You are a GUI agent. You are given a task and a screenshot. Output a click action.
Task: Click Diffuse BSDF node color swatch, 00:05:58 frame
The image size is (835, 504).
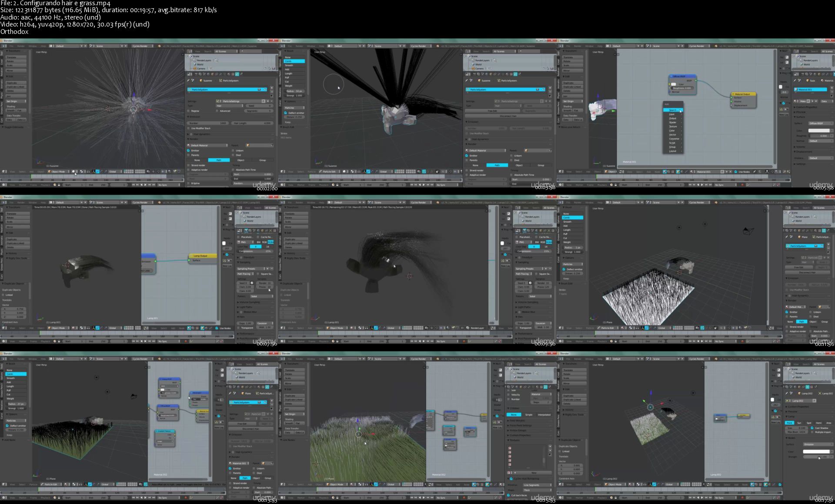674,84
